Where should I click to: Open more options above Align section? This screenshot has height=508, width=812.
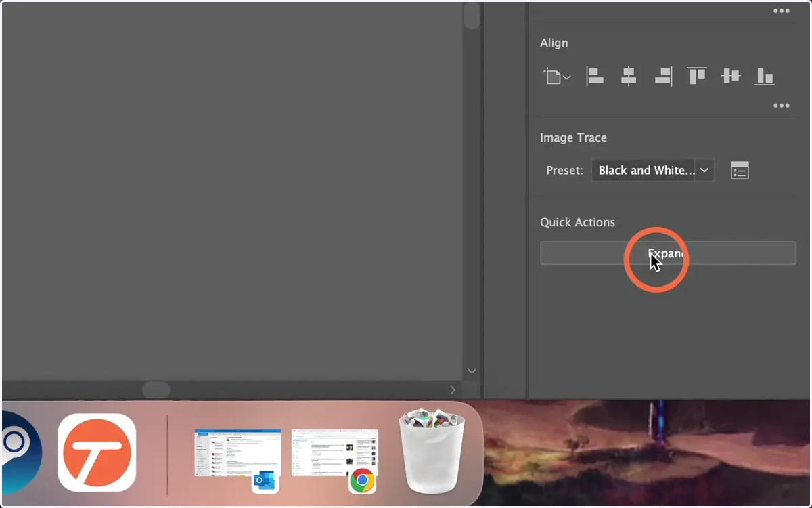tap(782, 11)
